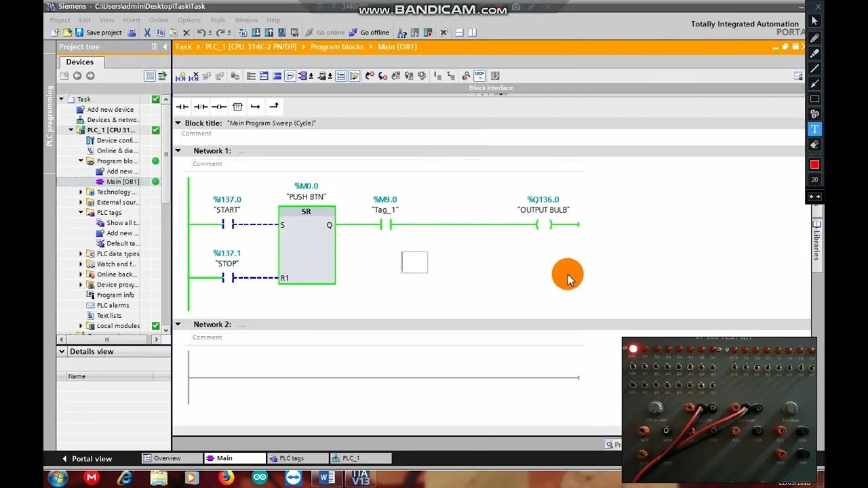
Task: Click the Go online button
Action: (325, 33)
